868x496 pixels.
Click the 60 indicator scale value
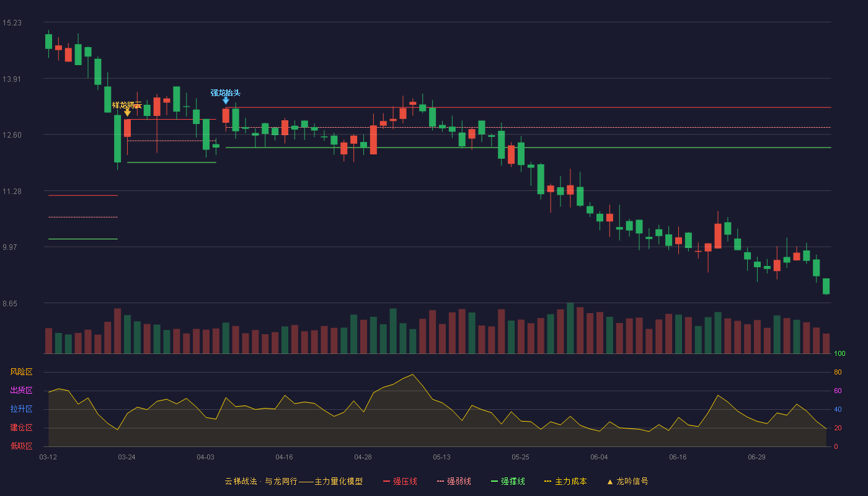[838, 391]
